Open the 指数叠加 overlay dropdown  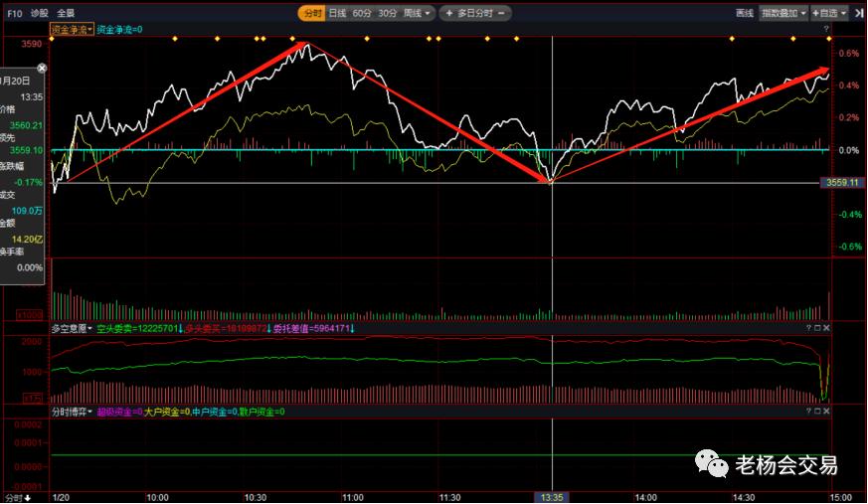[783, 13]
